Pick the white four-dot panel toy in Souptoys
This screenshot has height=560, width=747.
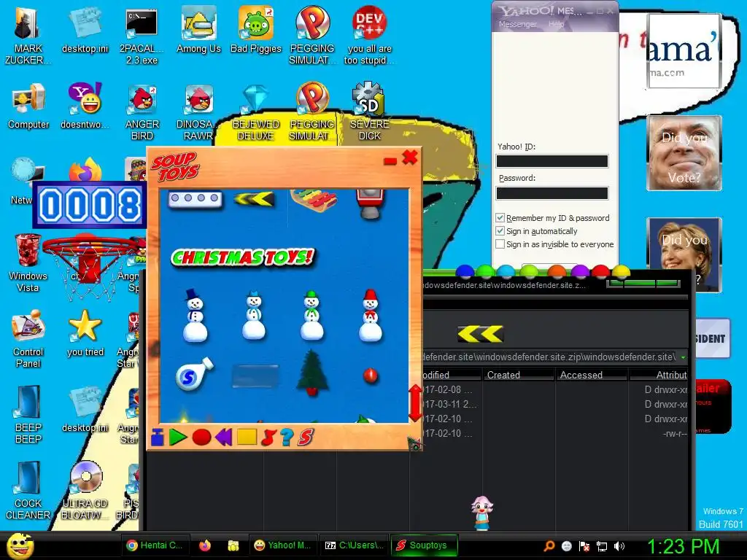coord(195,198)
